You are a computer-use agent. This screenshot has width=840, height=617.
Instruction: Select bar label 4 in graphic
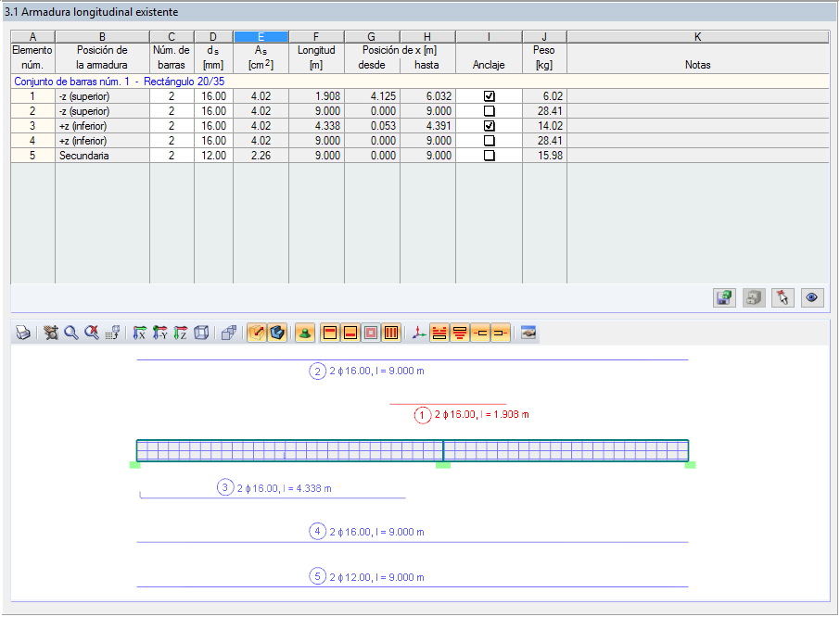366,532
